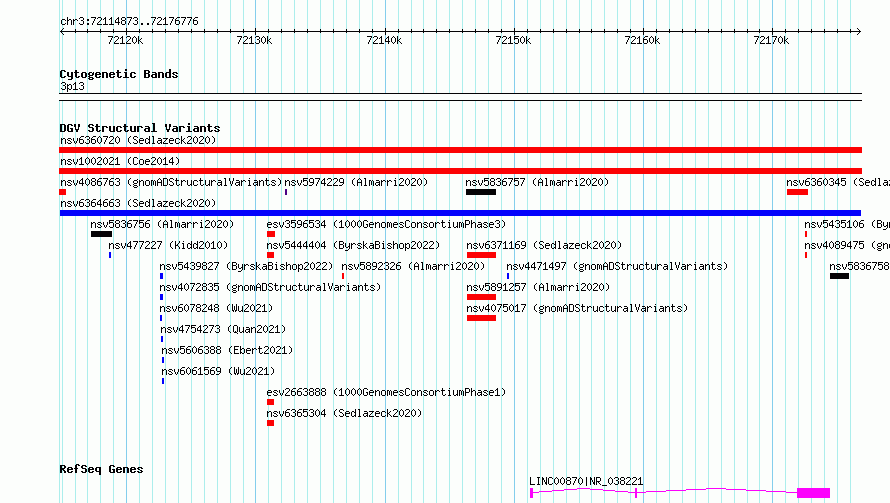This screenshot has height=503, width=890.
Task: Click the chr3:72114873..72176776 region label
Action: [x=129, y=22]
